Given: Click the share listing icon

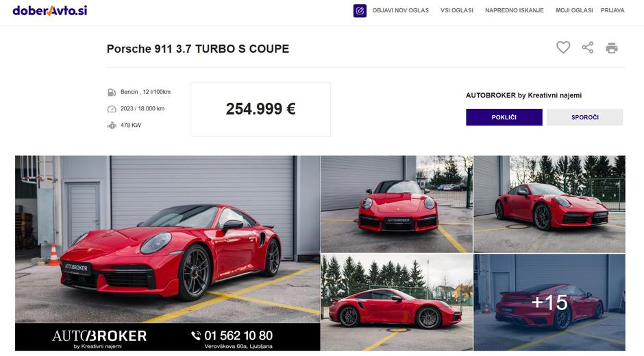Looking at the screenshot, I should [x=588, y=48].
